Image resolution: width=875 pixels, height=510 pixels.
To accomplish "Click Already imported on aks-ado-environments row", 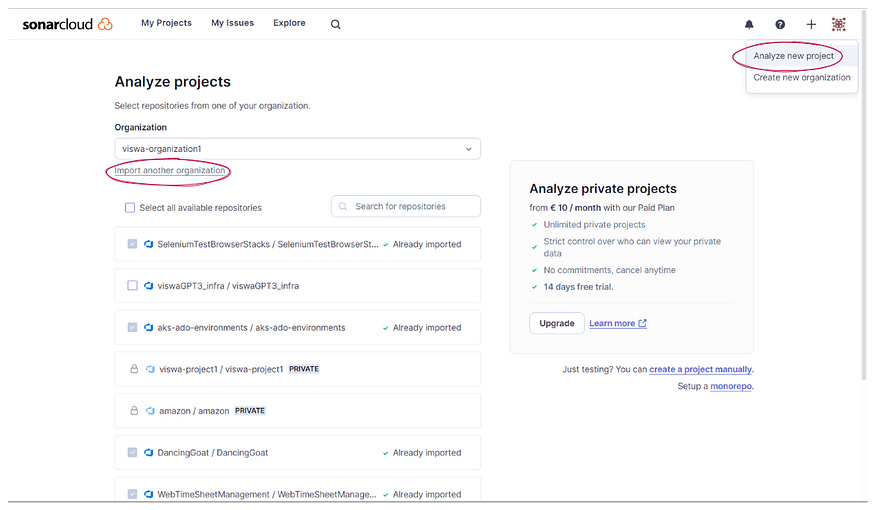I will point(427,328).
